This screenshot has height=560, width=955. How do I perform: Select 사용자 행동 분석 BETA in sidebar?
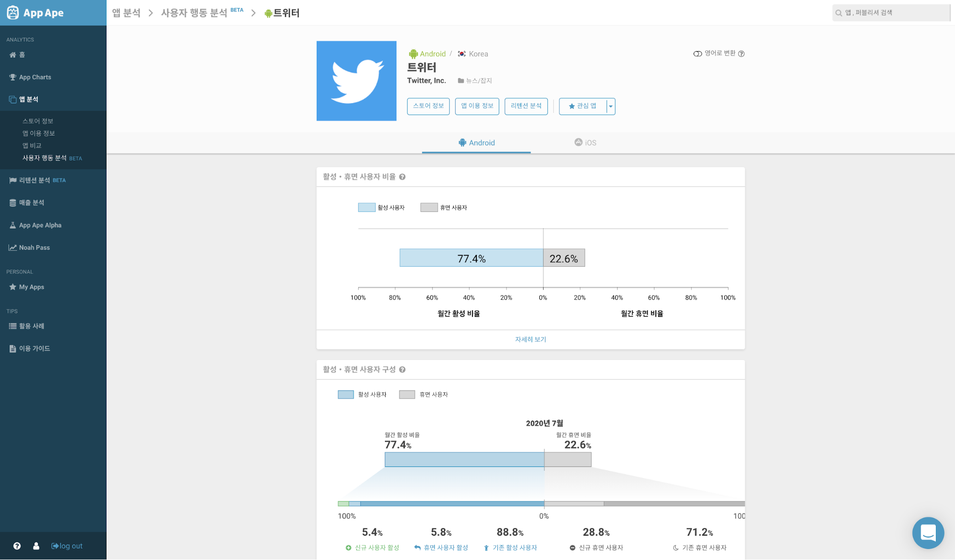(52, 158)
